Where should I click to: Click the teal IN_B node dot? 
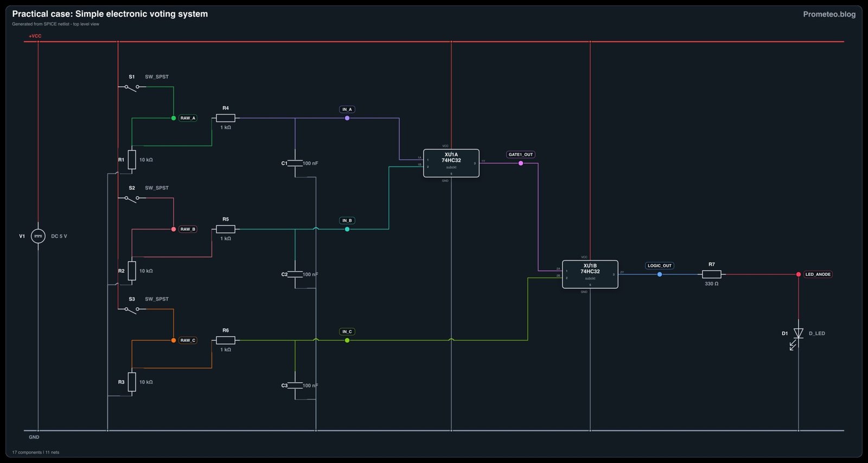click(347, 229)
